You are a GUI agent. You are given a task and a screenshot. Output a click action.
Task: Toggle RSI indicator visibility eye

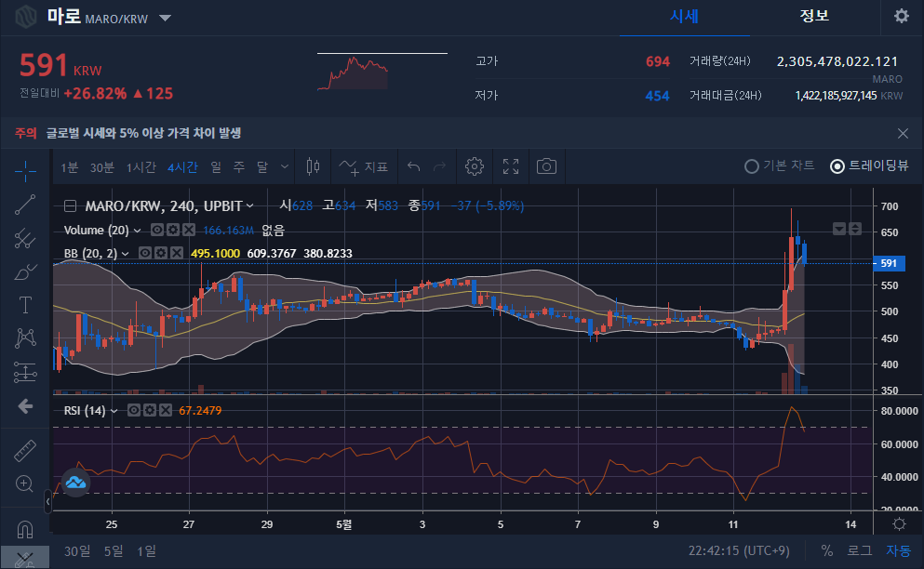coord(134,410)
